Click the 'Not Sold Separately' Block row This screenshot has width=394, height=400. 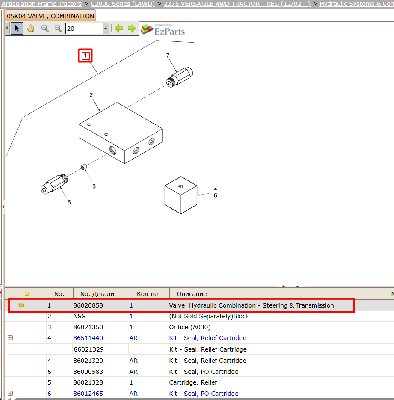tap(209, 316)
